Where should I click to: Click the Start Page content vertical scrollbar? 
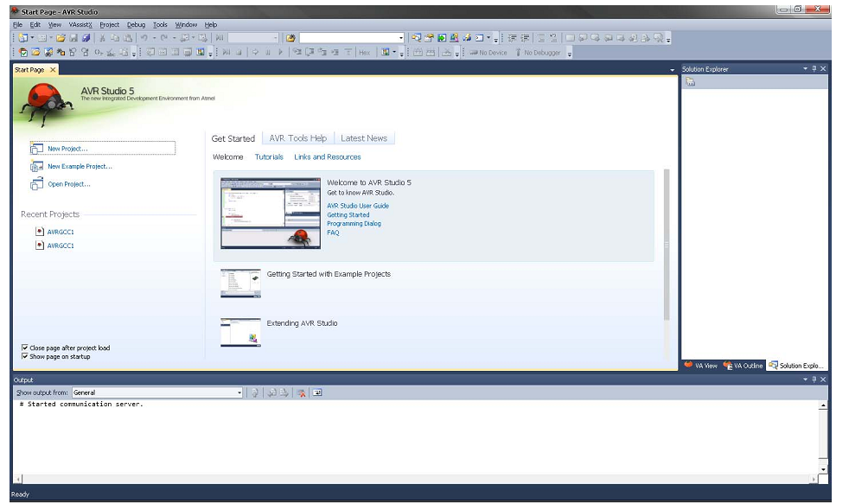[x=667, y=245]
